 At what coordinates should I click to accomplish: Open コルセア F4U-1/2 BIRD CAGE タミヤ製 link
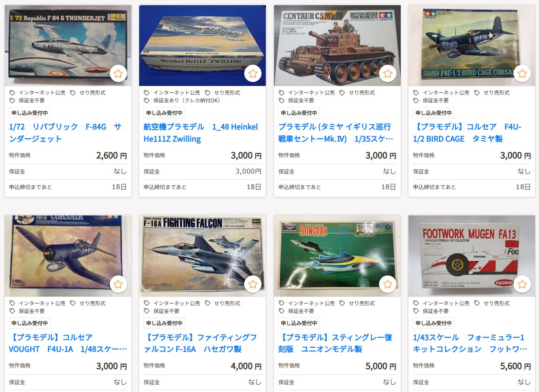467,133
